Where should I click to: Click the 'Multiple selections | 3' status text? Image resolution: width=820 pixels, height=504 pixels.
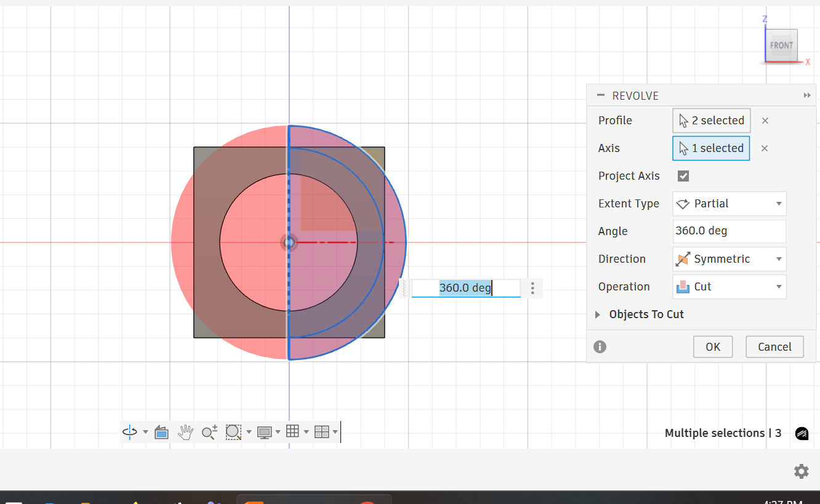click(x=723, y=433)
